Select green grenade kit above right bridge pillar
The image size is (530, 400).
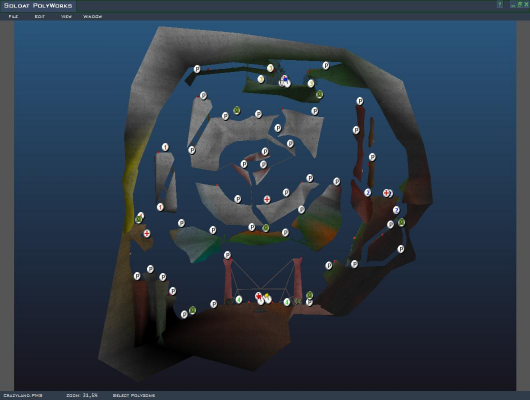309,295
